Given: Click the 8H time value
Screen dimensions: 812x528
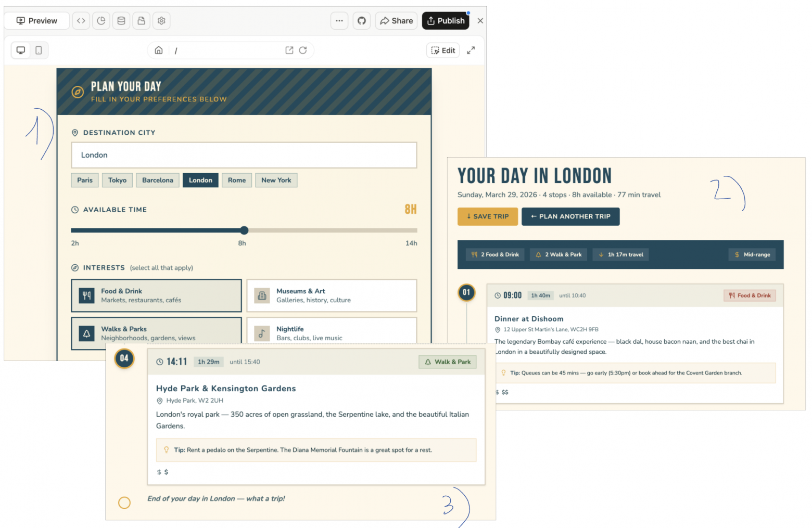Looking at the screenshot, I should [411, 209].
